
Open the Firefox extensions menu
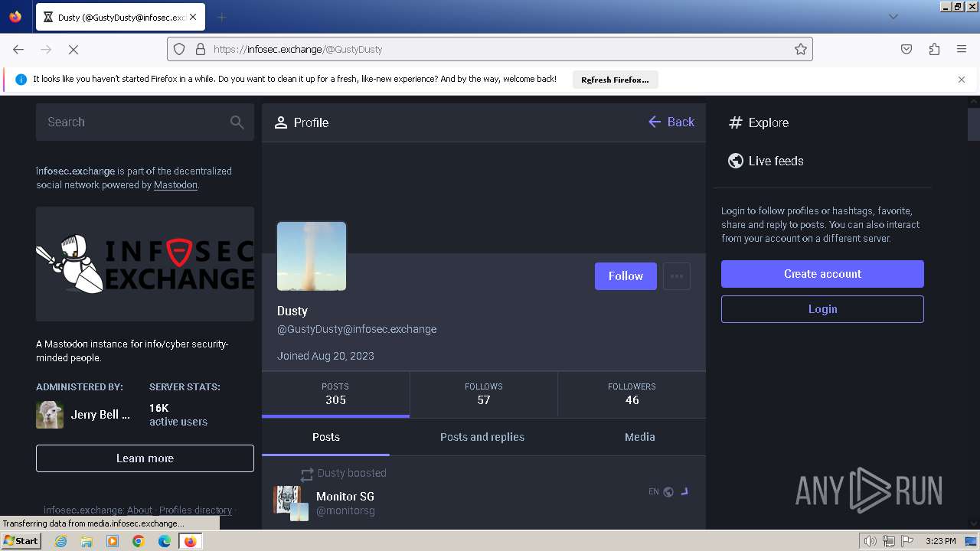click(x=934, y=49)
